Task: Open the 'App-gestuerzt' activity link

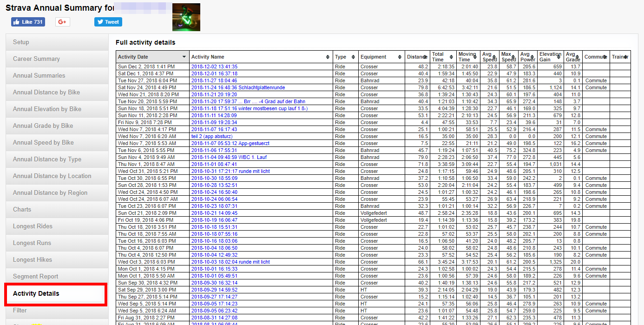Action: pyautogui.click(x=230, y=143)
